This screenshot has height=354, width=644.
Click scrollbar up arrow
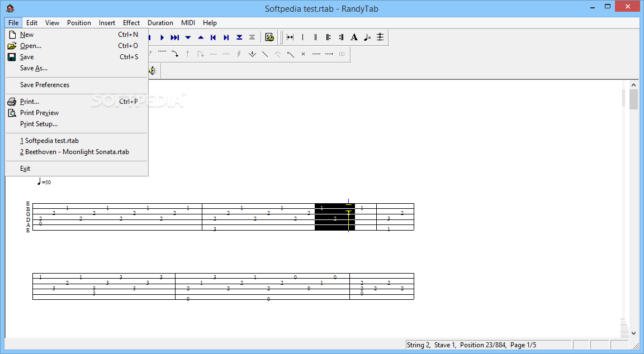pyautogui.click(x=634, y=85)
